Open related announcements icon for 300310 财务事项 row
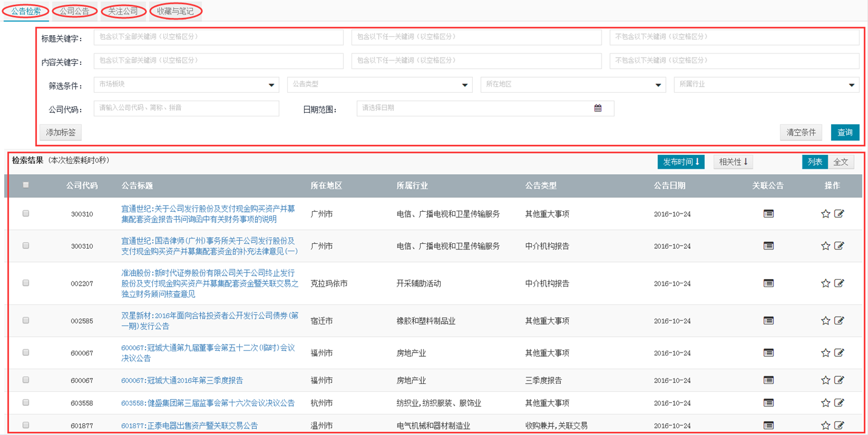The width and height of the screenshot is (868, 435). point(768,214)
